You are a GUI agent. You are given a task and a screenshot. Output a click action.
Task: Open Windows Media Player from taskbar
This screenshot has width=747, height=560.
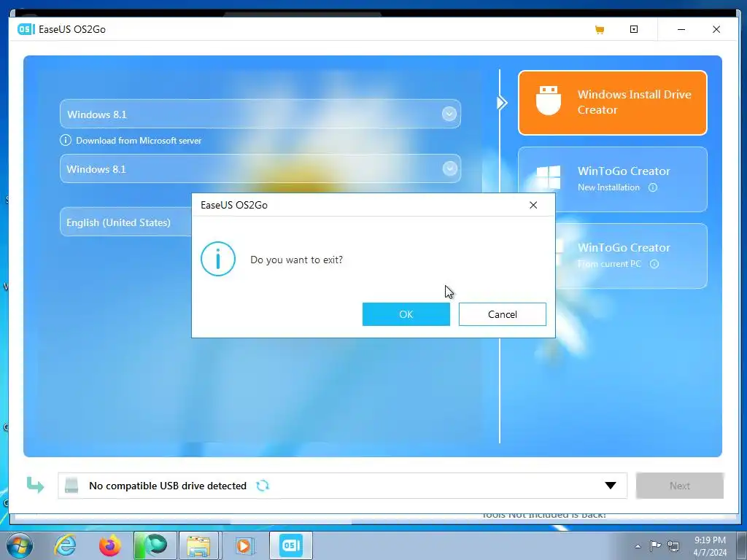[x=244, y=545]
